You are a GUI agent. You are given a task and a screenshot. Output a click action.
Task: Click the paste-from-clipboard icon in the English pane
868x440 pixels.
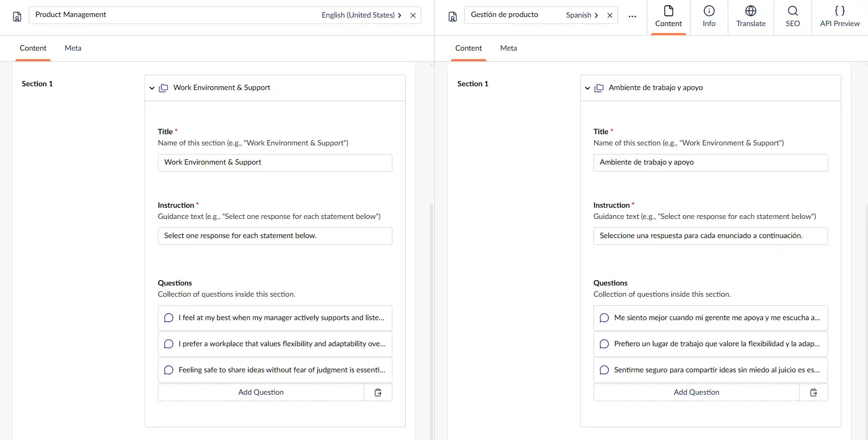378,393
